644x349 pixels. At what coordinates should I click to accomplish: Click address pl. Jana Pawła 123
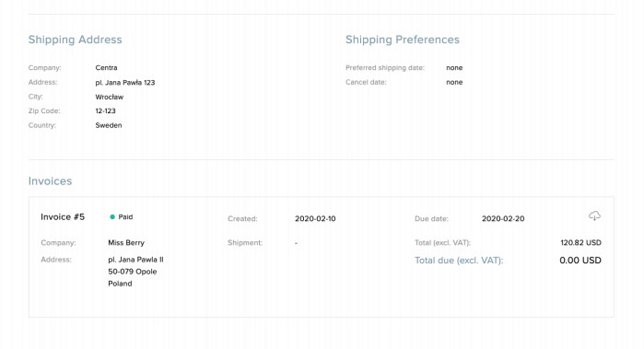coord(125,83)
